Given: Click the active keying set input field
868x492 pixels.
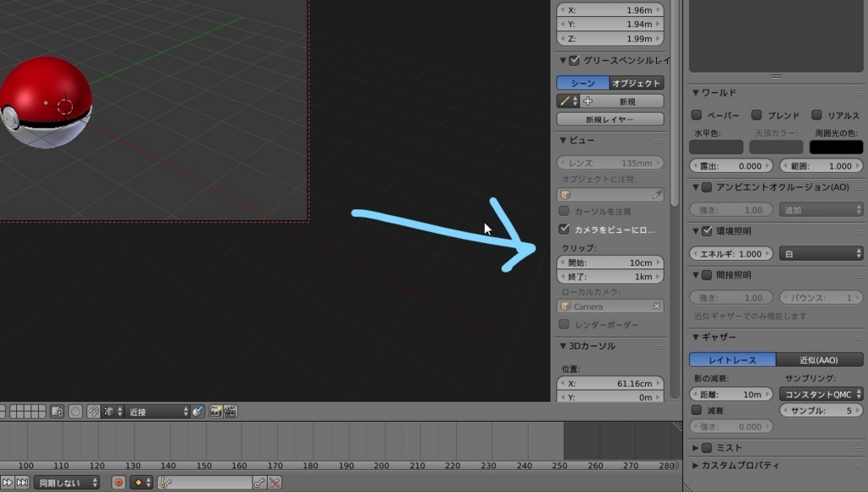Looking at the screenshot, I should 205,483.
